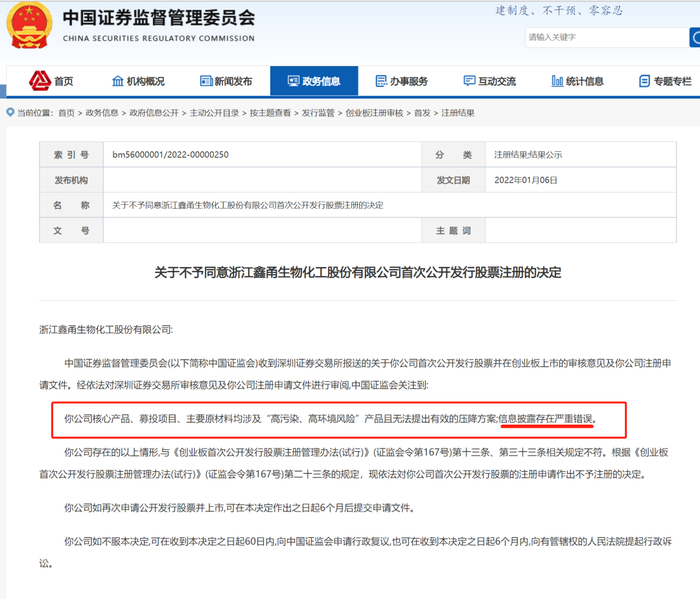The height and width of the screenshot is (599, 700).
Task: Select the 政务信息 navigation tab
Action: click(x=314, y=81)
